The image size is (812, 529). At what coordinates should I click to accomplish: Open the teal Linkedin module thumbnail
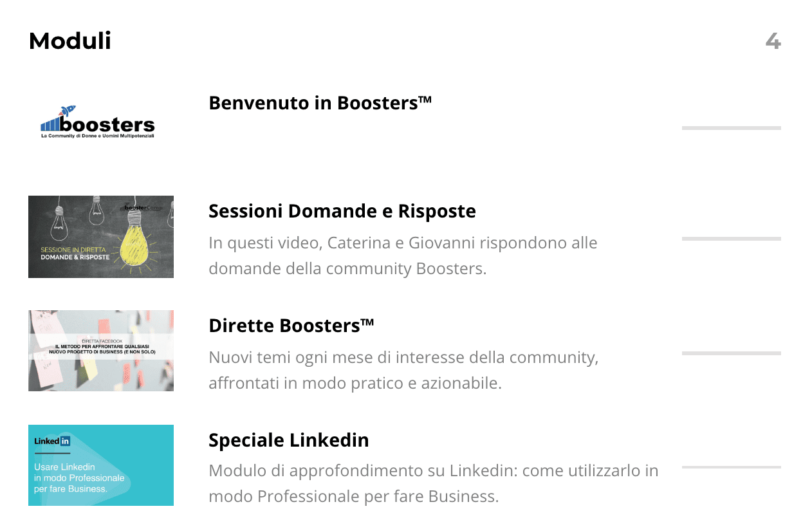coord(101,465)
